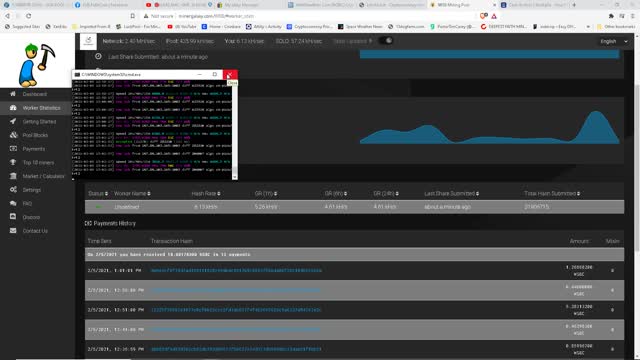Click the Brave shields icon in address bar
This screenshot has height=360, width=640.
(483, 16)
